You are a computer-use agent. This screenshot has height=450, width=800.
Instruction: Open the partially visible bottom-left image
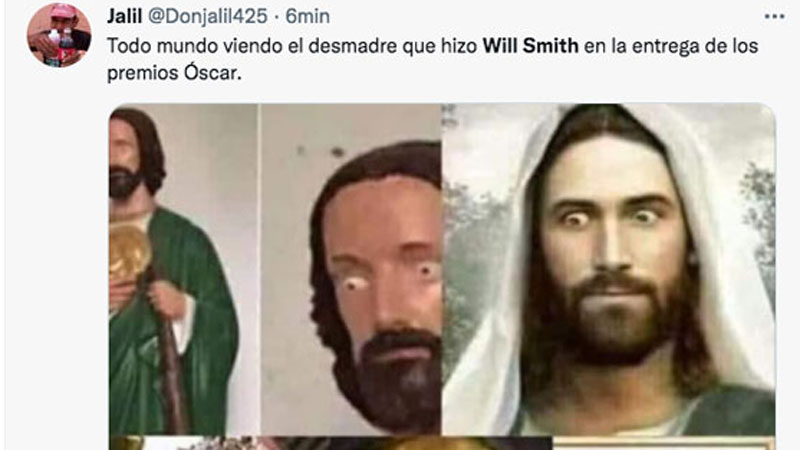[184, 443]
